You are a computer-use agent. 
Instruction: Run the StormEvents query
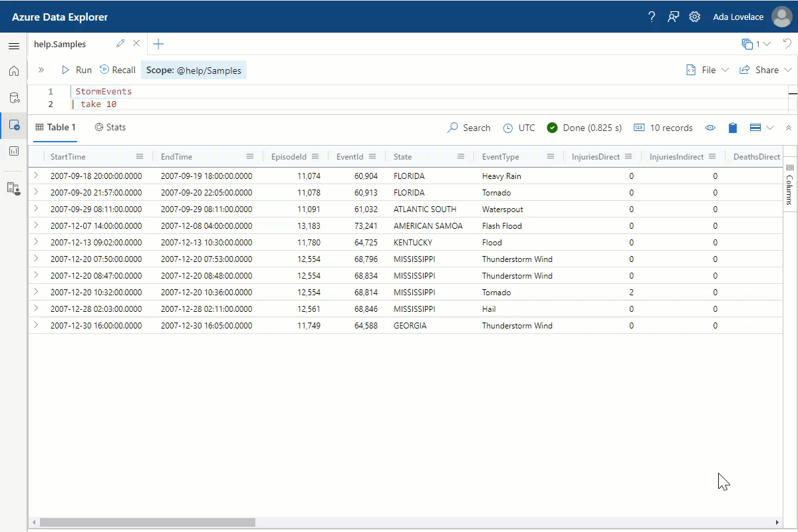pyautogui.click(x=76, y=70)
